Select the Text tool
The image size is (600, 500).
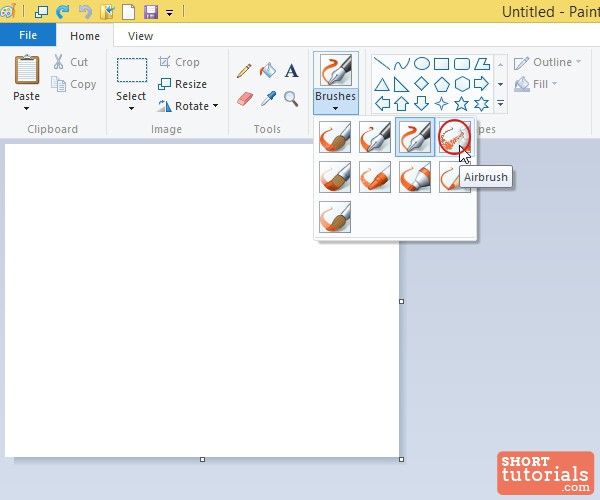click(x=291, y=71)
